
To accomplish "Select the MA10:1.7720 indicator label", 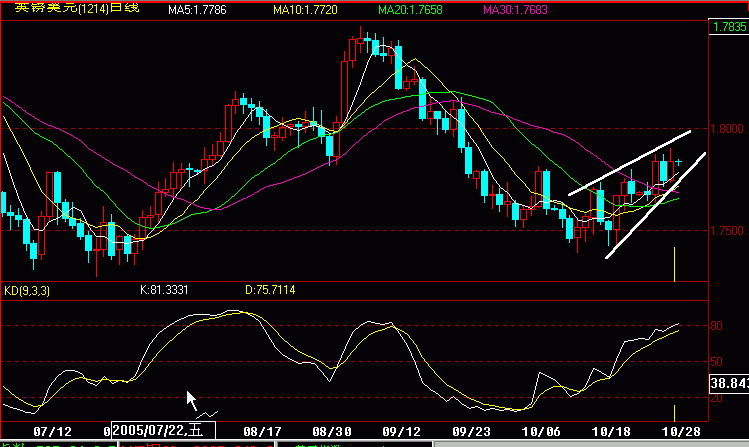I will tap(305, 10).
